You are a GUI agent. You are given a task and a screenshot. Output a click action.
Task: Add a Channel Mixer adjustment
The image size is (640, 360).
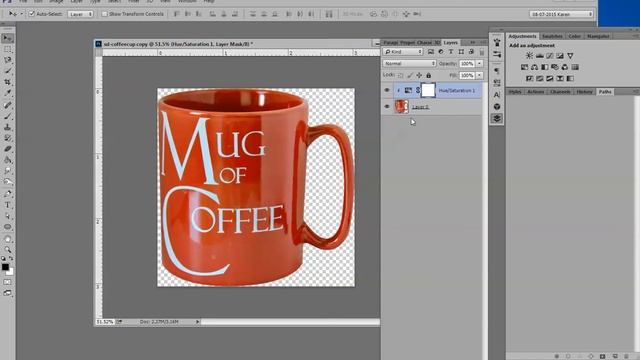pos(565,67)
